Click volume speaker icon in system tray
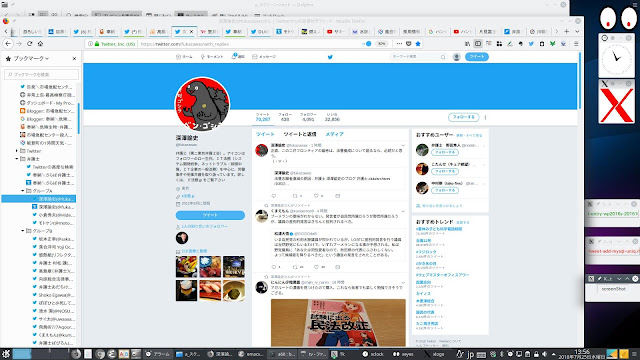The image size is (640, 360). click(544, 354)
